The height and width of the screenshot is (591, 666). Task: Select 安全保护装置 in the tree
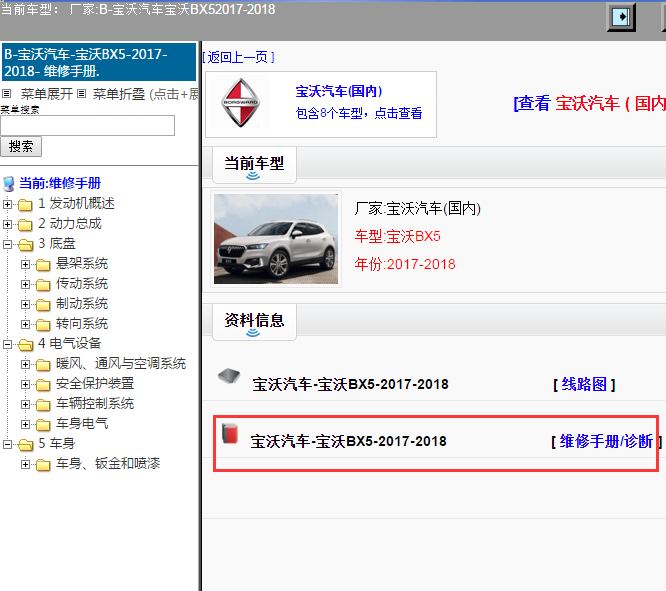pos(95,383)
